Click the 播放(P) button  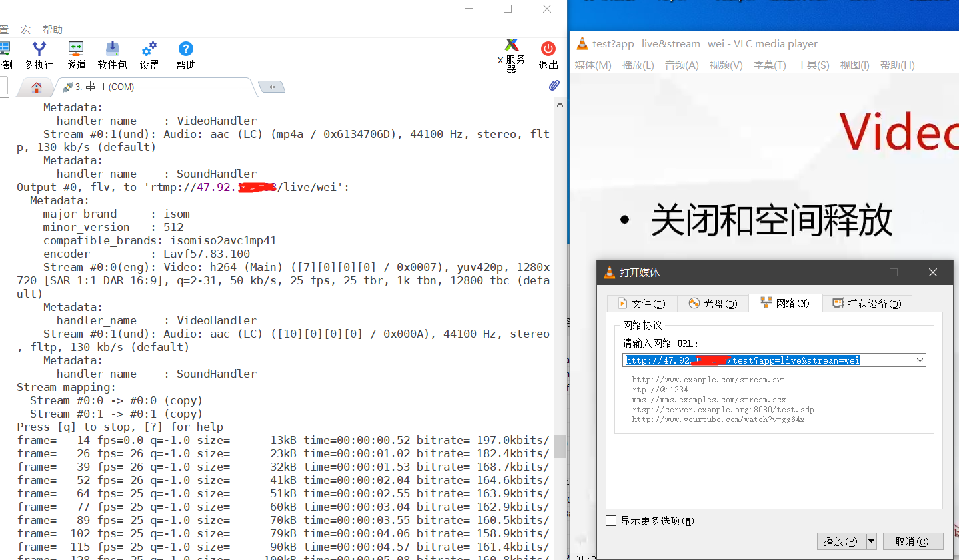pos(841,541)
